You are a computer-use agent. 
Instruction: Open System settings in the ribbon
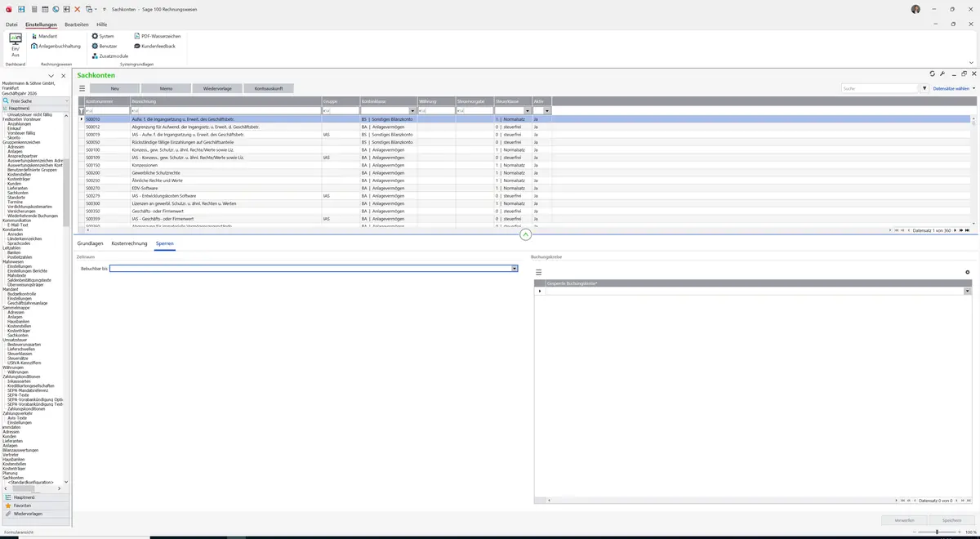click(103, 36)
